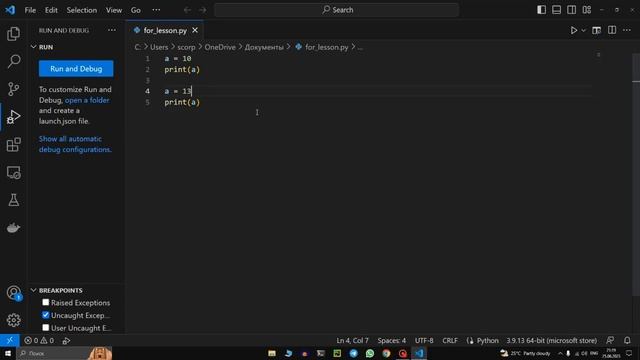Collapse the RUN section
This screenshot has width=640, height=360.
(33, 47)
